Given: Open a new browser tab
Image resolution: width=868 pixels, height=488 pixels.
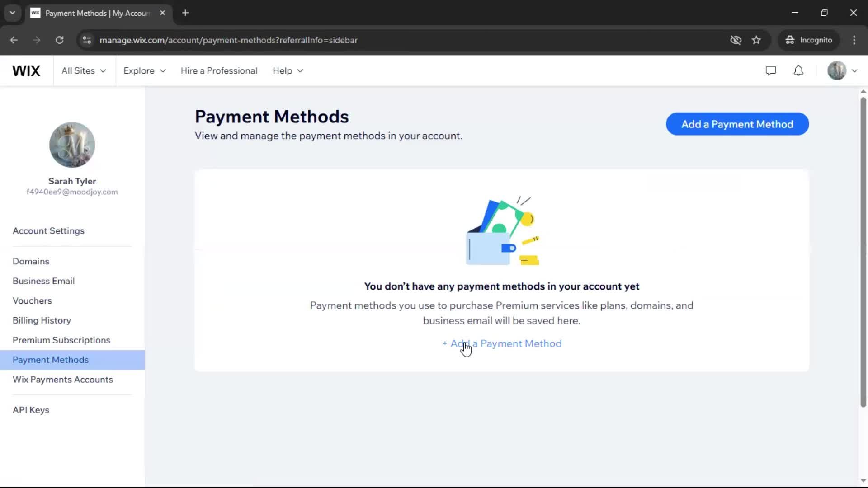Looking at the screenshot, I should pyautogui.click(x=185, y=13).
